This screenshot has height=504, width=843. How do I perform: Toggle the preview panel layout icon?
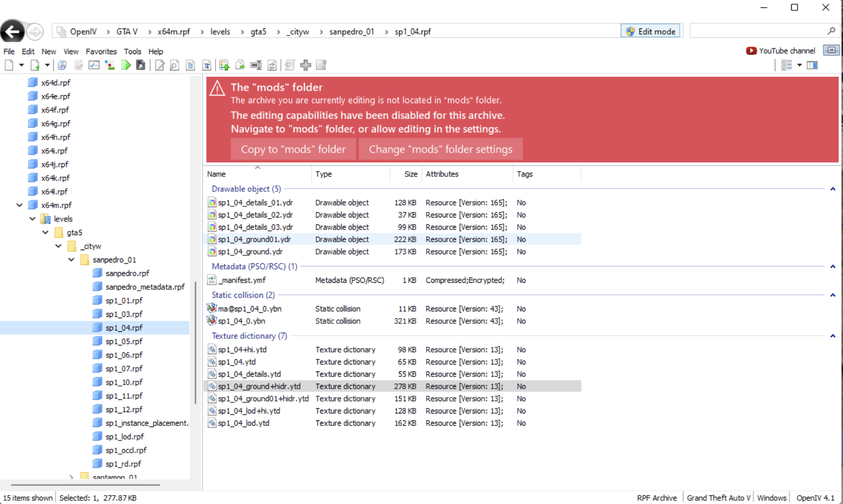click(812, 65)
